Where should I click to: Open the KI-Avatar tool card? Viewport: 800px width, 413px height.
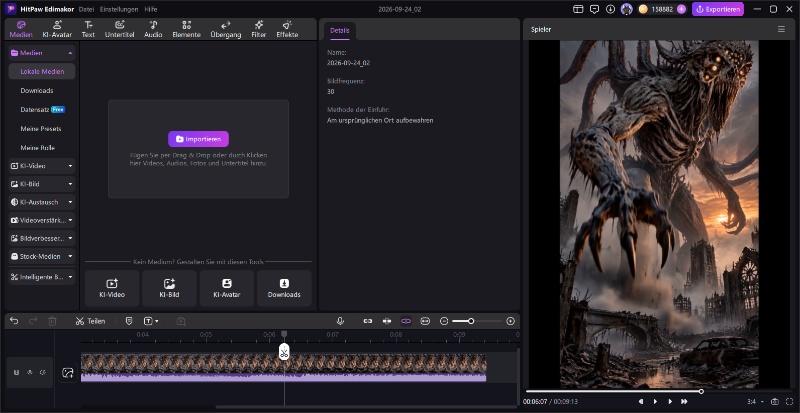[227, 288]
